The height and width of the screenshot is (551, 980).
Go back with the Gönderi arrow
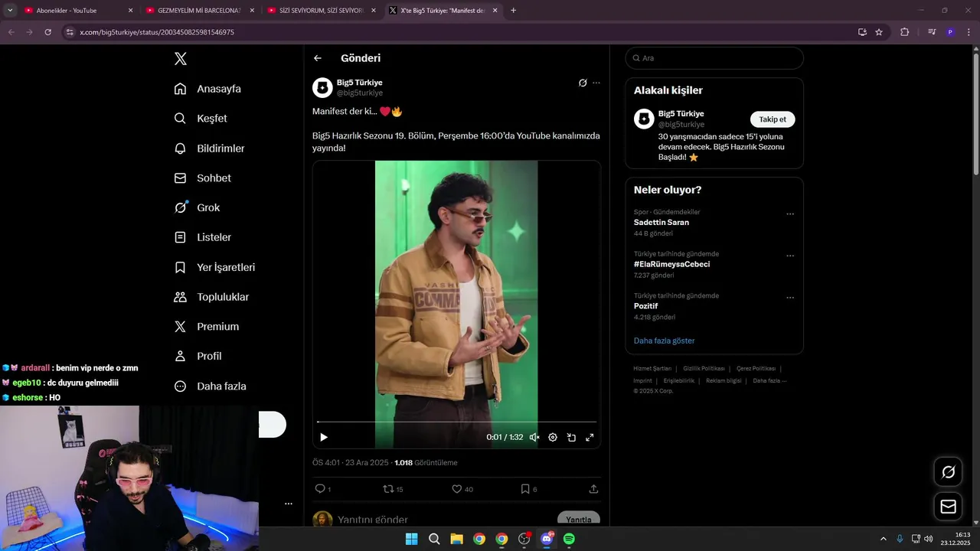(318, 58)
